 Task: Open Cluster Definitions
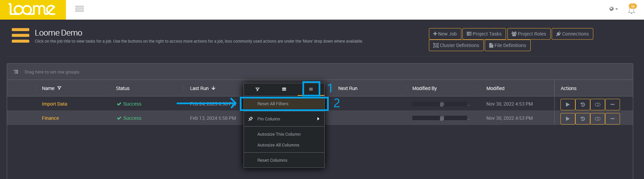click(x=456, y=45)
